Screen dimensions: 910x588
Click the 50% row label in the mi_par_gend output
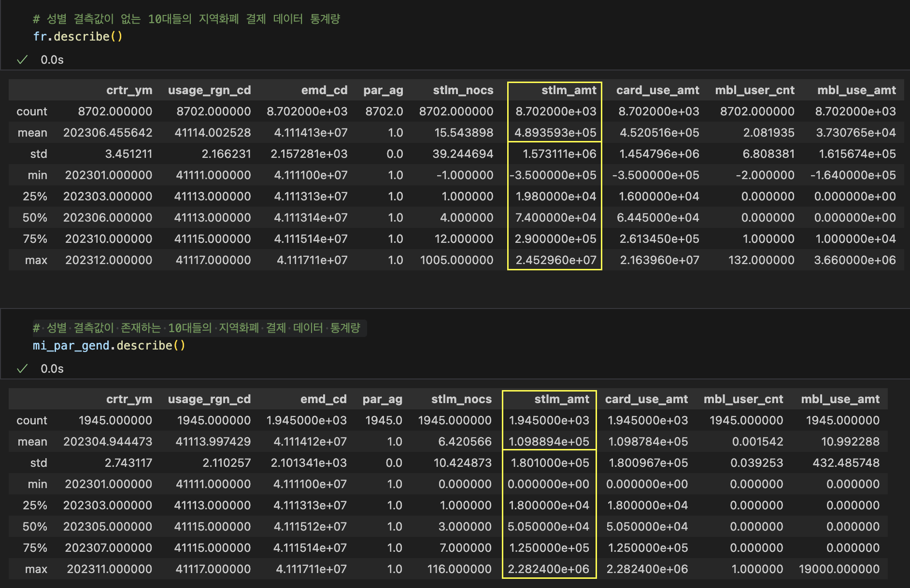click(35, 527)
